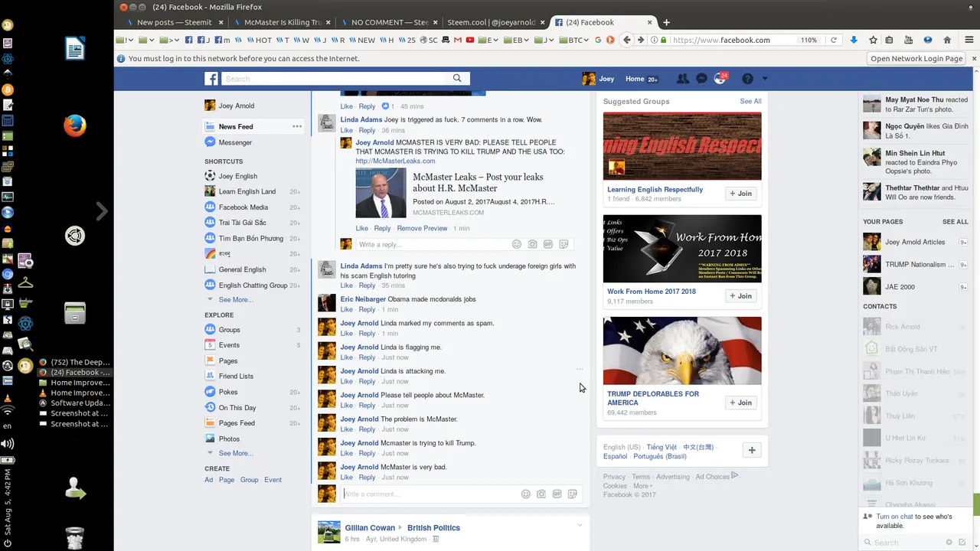Open the Friend Requests icon in header
Viewport: 980px width, 551px height.
point(683,79)
